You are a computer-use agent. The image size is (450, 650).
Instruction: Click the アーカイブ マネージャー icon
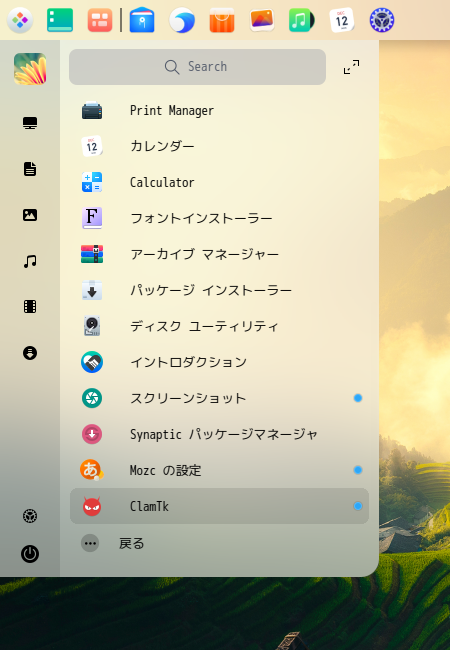click(x=92, y=254)
